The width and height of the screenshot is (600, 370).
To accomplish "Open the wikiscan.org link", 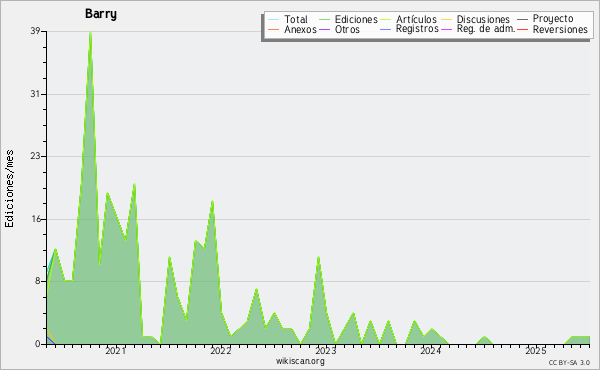I will tap(300, 361).
